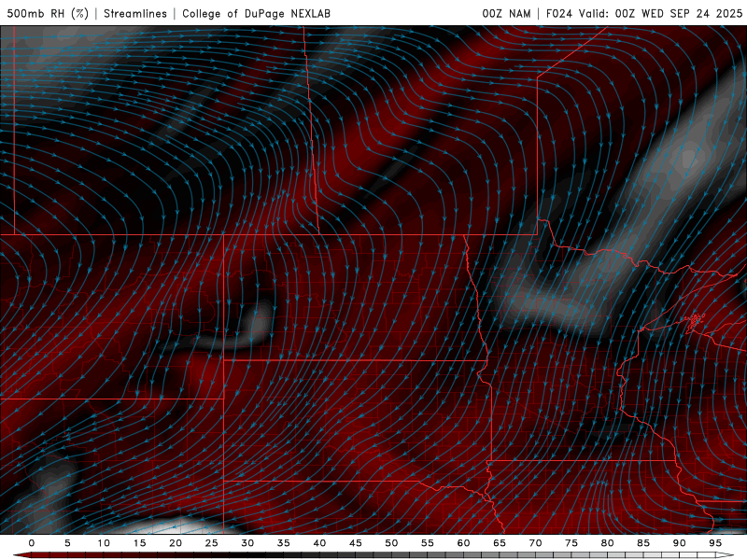Screen dimensions: 747x560
Task: Click the colorbar label '55'
Action: [x=428, y=543]
